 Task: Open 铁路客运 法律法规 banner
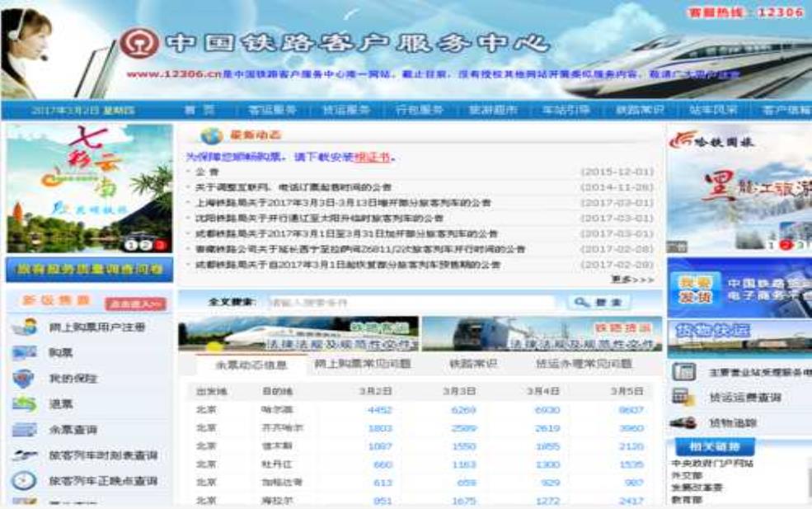coord(298,334)
